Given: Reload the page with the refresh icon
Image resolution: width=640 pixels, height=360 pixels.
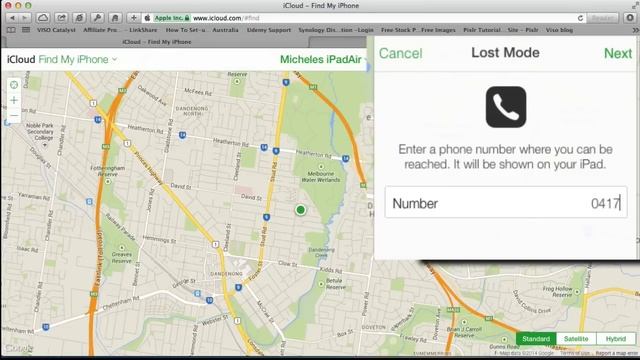Looking at the screenshot, I should pyautogui.click(x=580, y=18).
